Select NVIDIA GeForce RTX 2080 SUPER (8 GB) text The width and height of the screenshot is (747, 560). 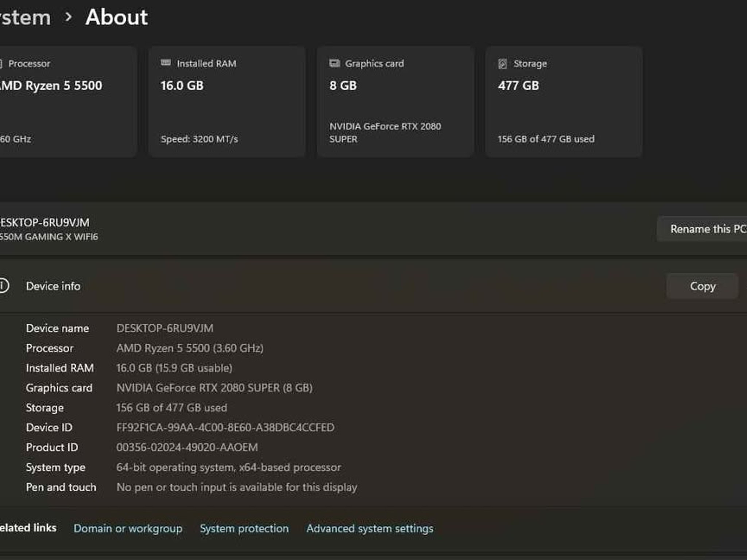pos(214,388)
